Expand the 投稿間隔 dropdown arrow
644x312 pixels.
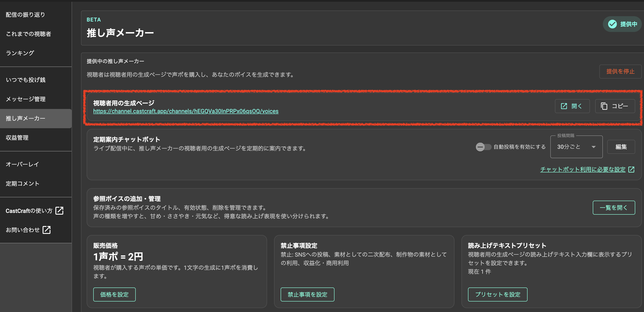[x=593, y=147]
